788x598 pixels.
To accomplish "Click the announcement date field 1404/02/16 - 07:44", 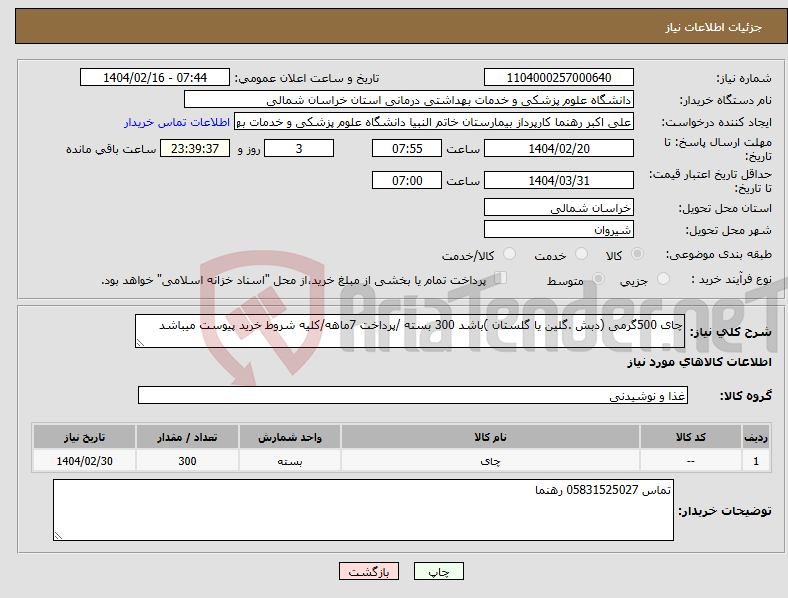I will pyautogui.click(x=155, y=77).
